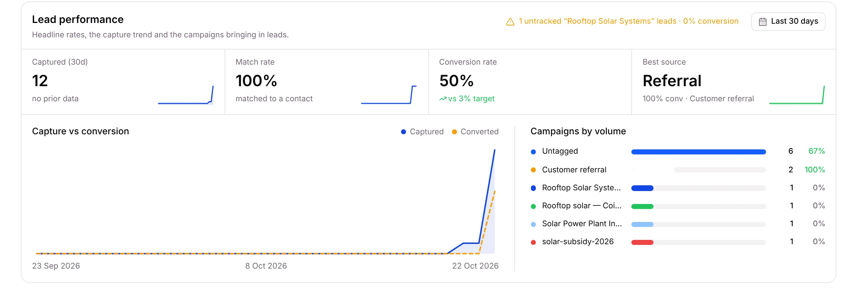Viewport: 868px width, 288px height.
Task: Click the Customer referral volume bar
Action: tap(698, 170)
